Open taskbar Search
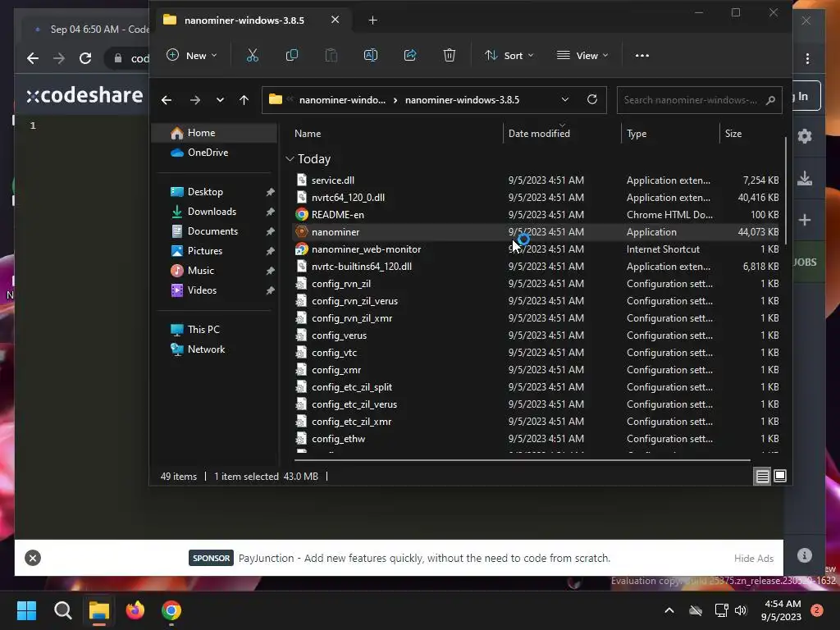The height and width of the screenshot is (630, 840). click(62, 610)
